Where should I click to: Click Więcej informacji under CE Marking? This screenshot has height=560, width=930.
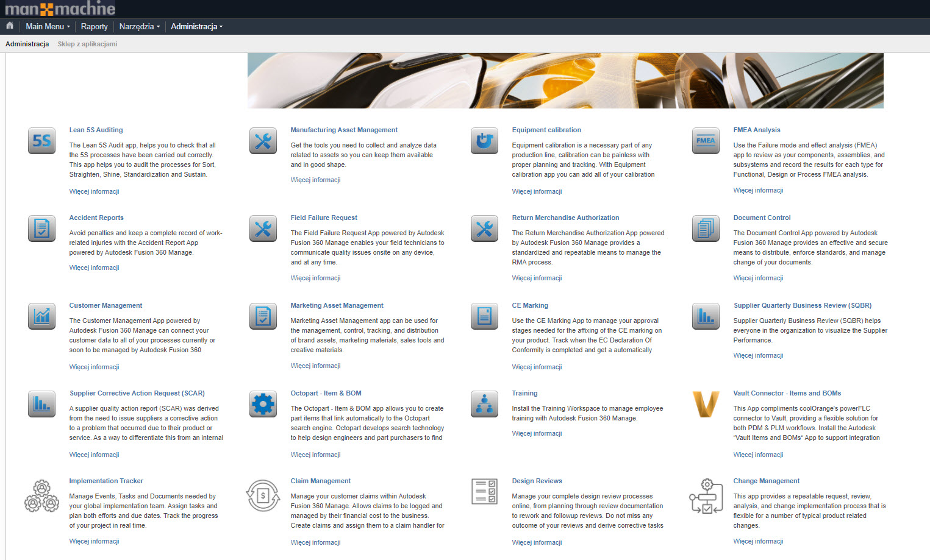coord(537,367)
